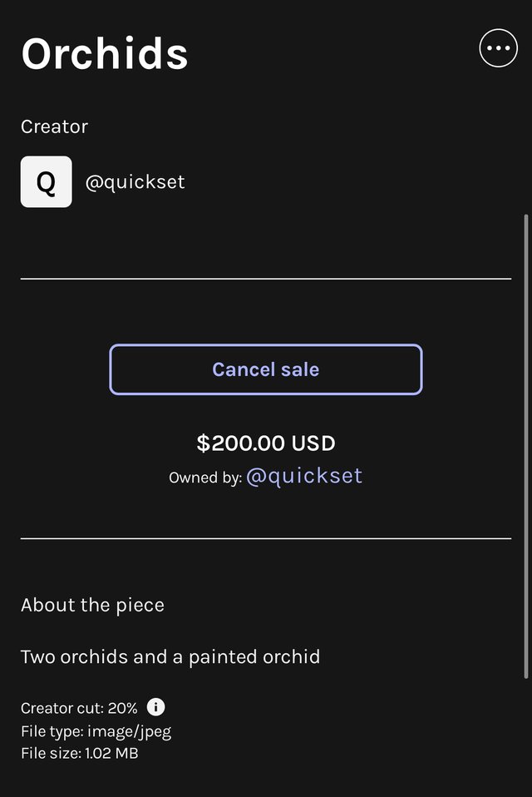Click the description Two orchids and a painted orchid
The width and height of the screenshot is (532, 797).
170,657
